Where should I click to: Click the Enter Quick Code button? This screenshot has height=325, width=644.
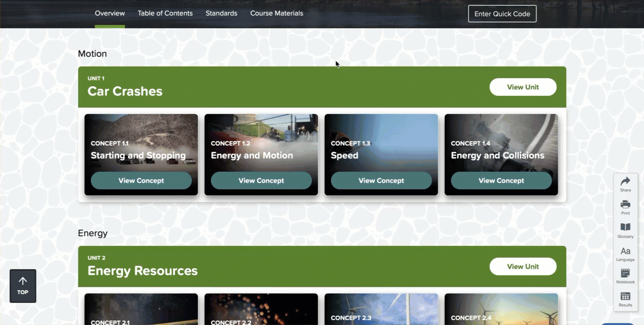[502, 14]
